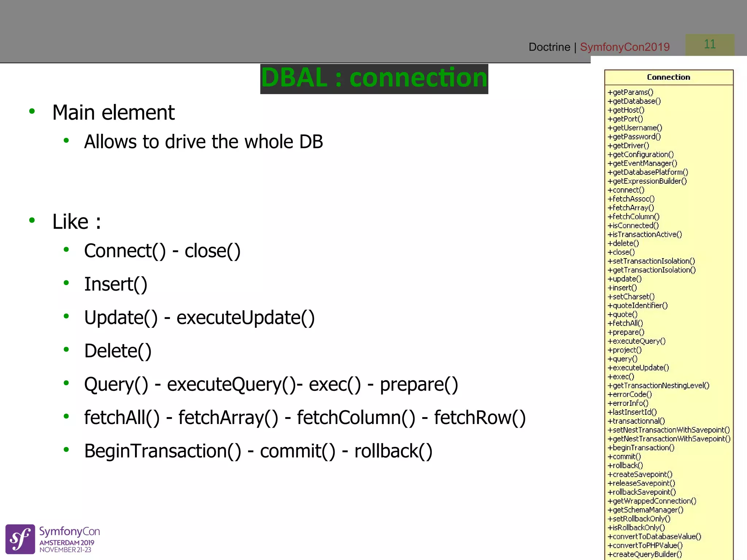Image resolution: width=747 pixels, height=560 pixels.
Task: Click '+createQueryBuilder()' in the class diagram
Action: click(x=645, y=554)
